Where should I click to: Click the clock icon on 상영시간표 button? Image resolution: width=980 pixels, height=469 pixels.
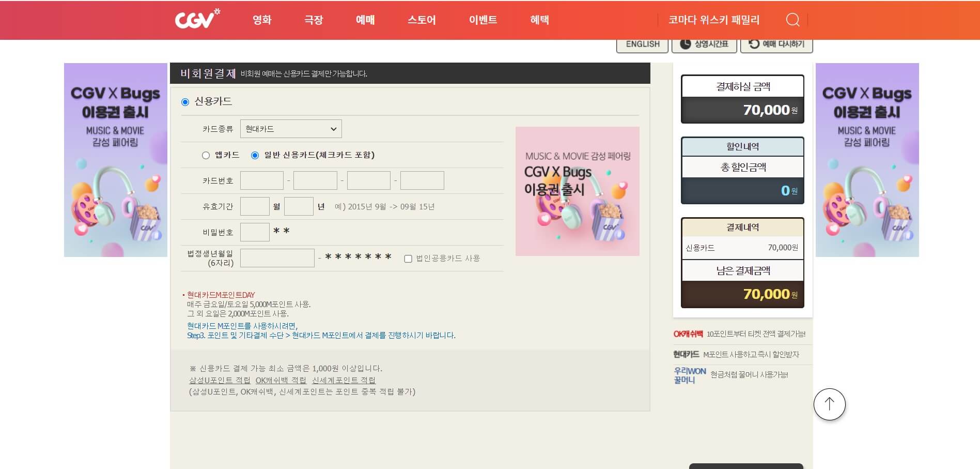(x=685, y=44)
